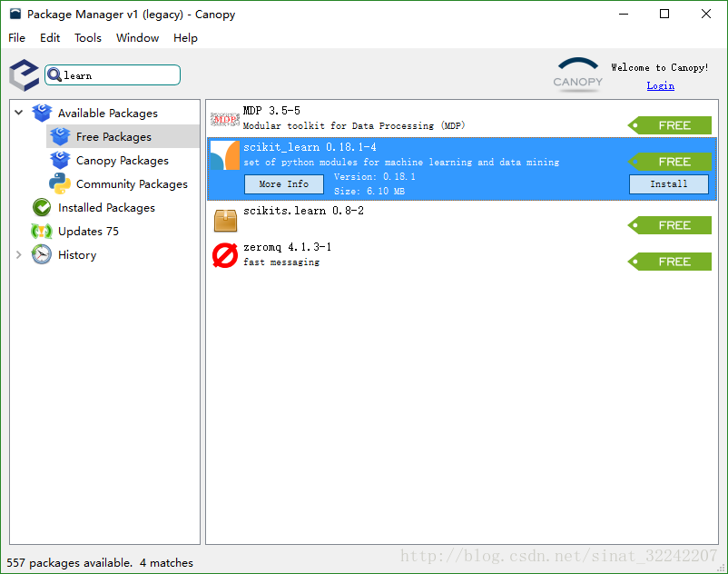Open the Window menu
The image size is (728, 574).
[x=137, y=37]
